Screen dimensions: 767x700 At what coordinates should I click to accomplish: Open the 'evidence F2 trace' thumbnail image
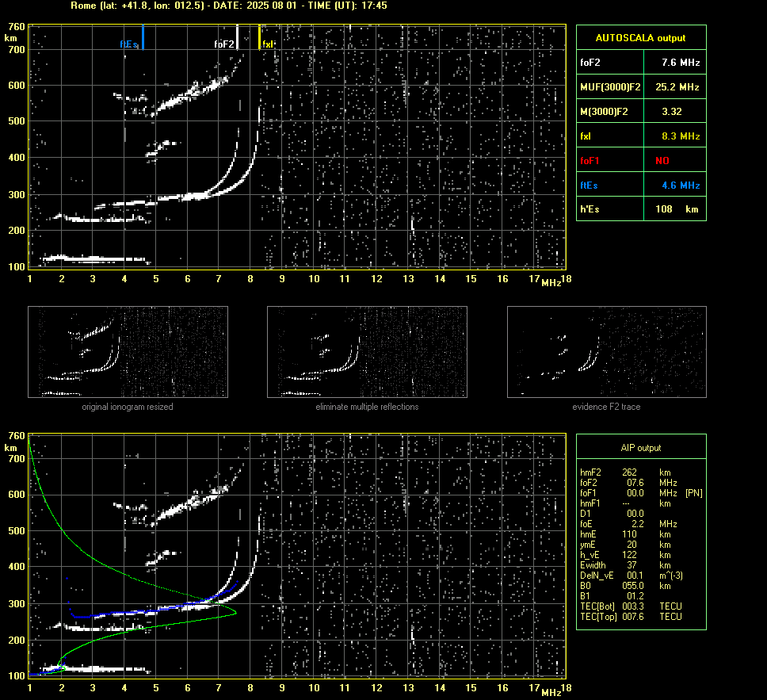[607, 352]
